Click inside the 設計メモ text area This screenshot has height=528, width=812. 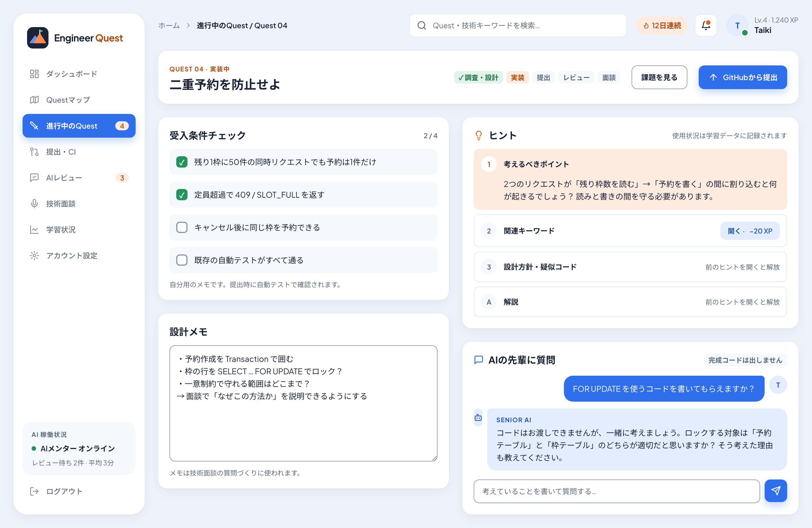pos(303,403)
